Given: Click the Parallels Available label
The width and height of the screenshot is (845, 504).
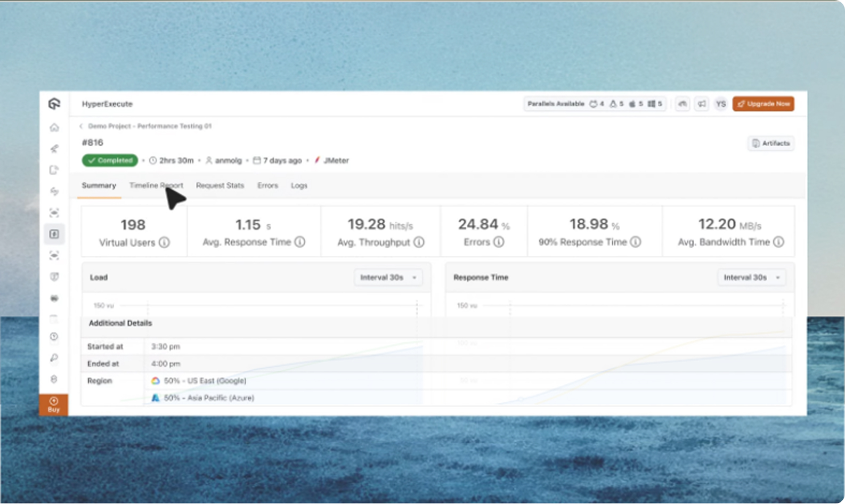Looking at the screenshot, I should pos(556,104).
